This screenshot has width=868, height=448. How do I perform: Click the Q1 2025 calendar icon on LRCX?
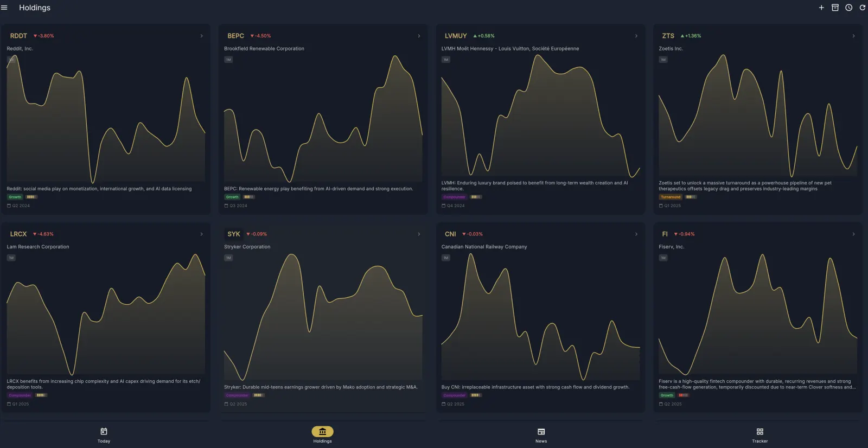click(9, 404)
